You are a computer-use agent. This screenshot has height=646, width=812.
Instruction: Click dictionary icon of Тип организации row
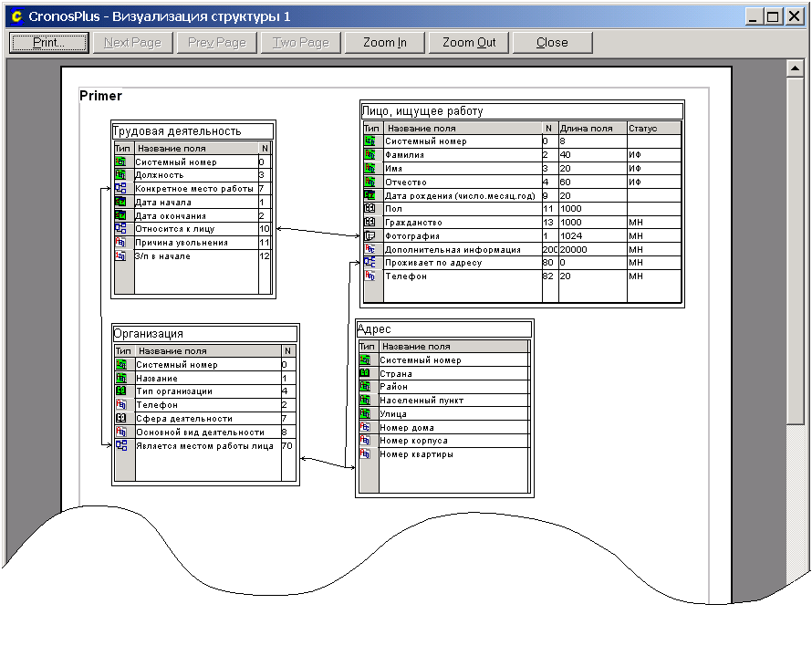click(x=121, y=391)
